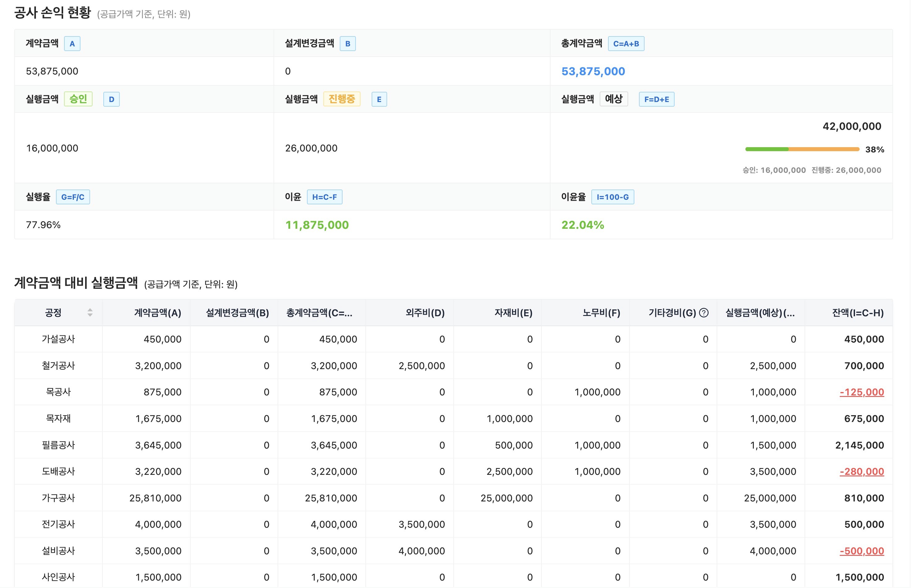This screenshot has height=588, width=911.
Task: Click the 외주비(D) column header
Action: tap(425, 313)
